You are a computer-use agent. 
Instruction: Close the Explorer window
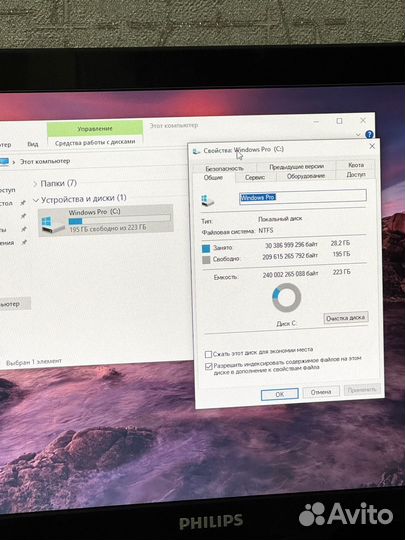pyautogui.click(x=363, y=121)
